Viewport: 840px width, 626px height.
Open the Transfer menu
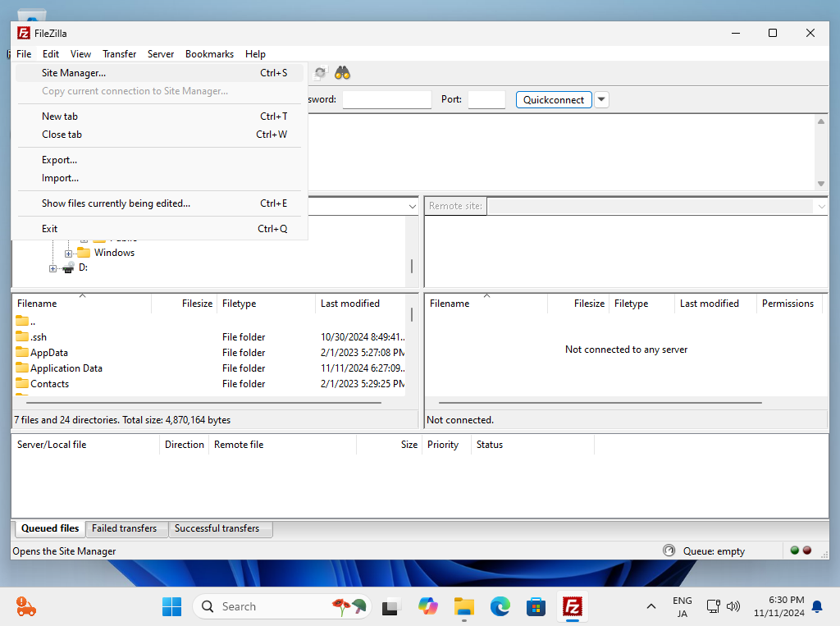(120, 54)
